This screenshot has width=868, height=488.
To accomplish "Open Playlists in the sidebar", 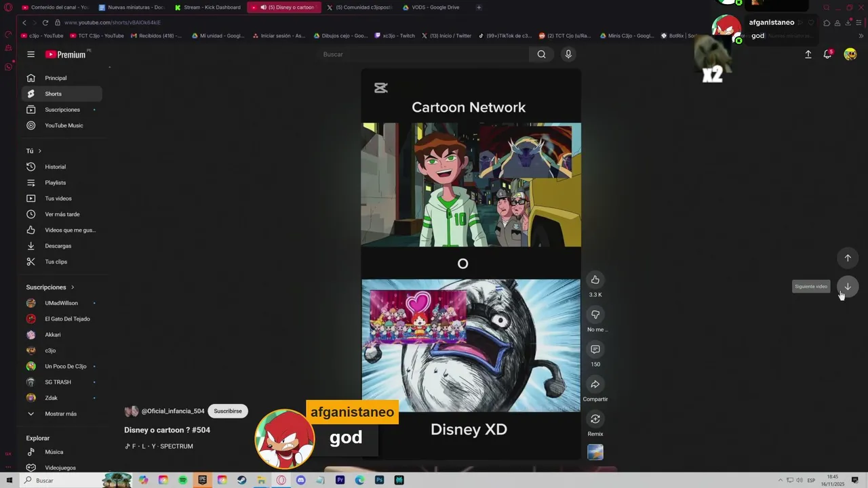I will coord(62,182).
